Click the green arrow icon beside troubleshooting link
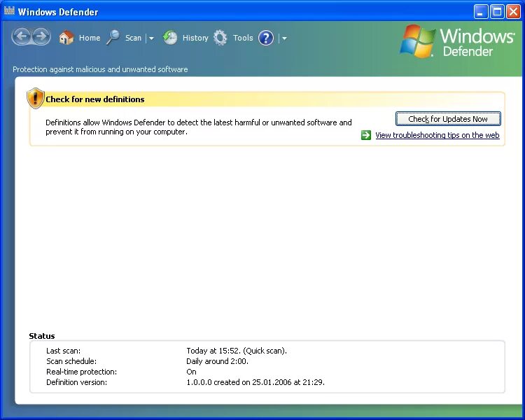Viewport: 525px width, 420px height. point(366,135)
